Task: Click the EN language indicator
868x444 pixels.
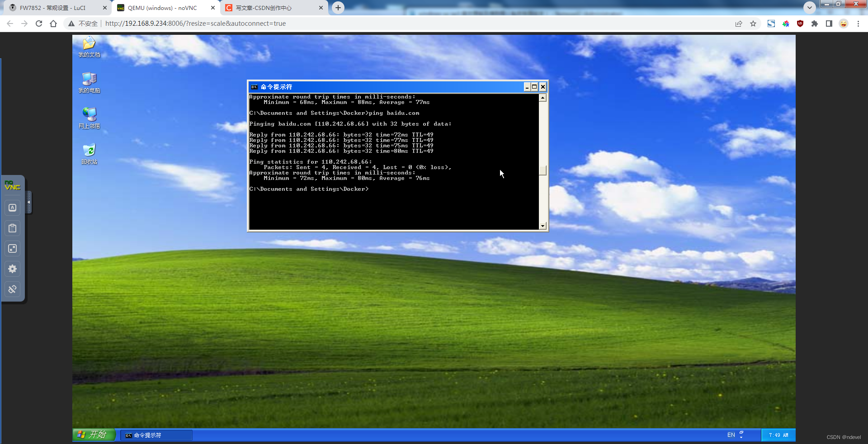Action: pyautogui.click(x=731, y=435)
